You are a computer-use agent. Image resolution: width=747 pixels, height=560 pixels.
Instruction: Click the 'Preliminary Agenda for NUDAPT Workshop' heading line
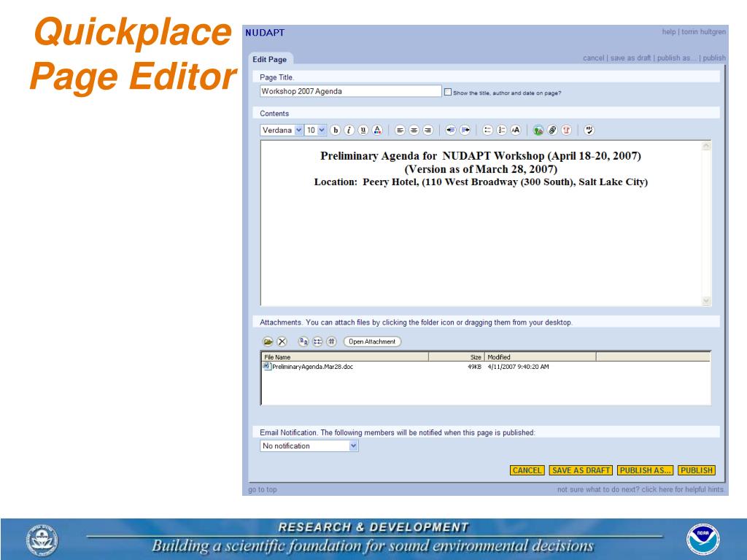tap(481, 156)
